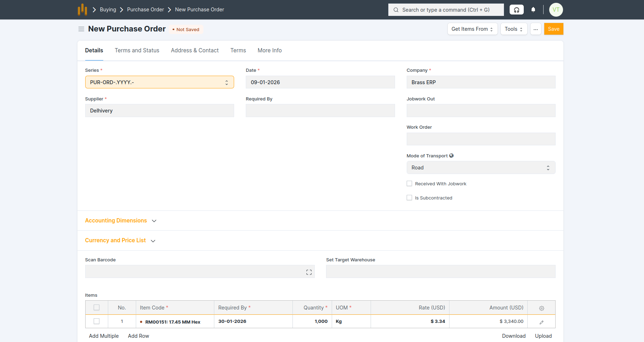Toggle the sidebar hamburger menu icon

tap(81, 29)
